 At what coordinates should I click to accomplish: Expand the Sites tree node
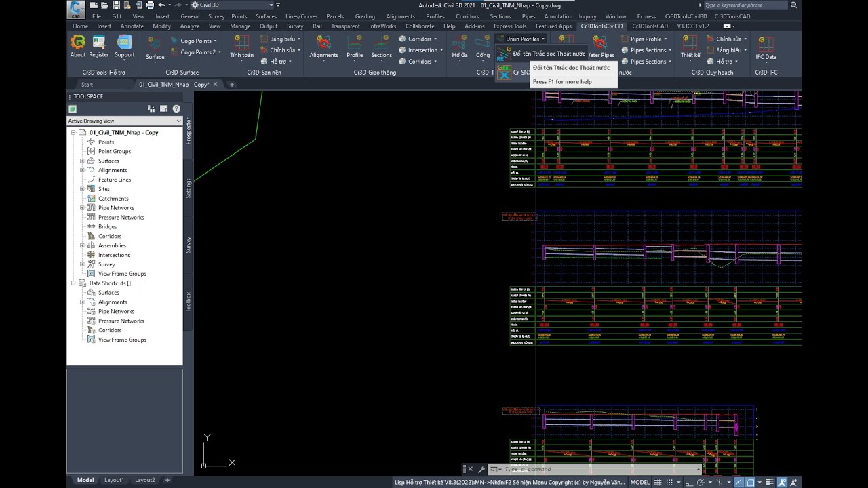83,189
